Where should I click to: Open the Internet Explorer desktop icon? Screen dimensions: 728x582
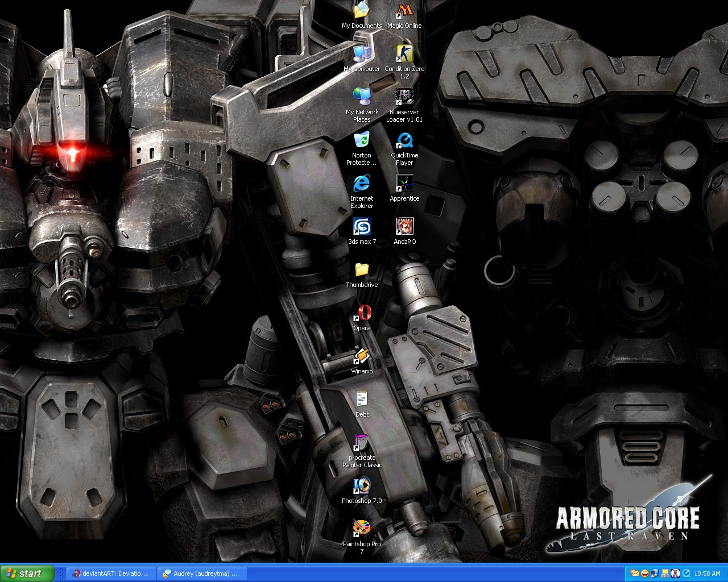[x=362, y=192]
